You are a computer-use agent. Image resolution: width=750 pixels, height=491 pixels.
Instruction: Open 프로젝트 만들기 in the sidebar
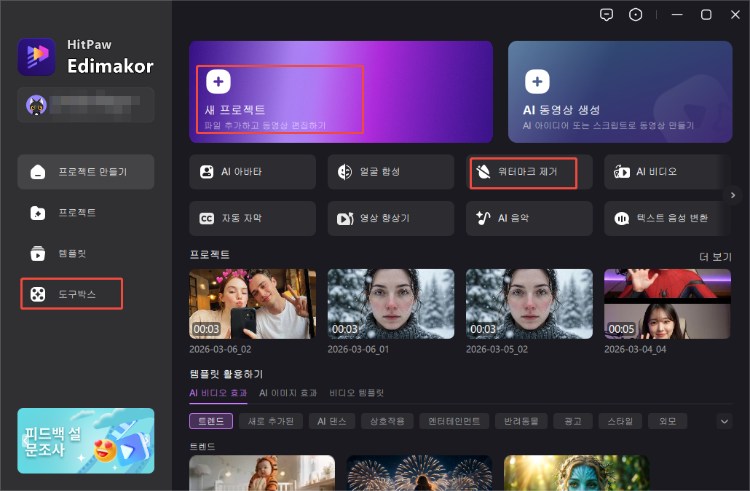[x=86, y=172]
